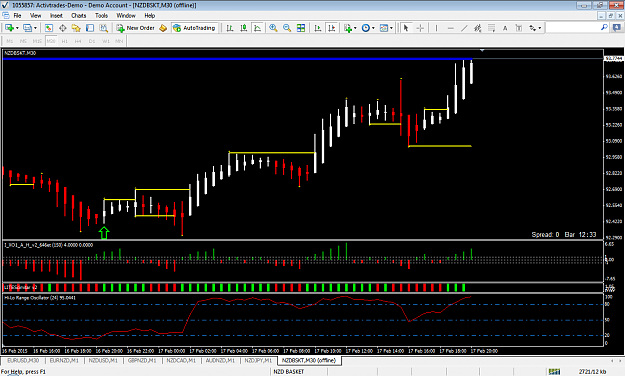Select the Equidistant Channel tool
Screen dimensions: 625x376
tap(478, 28)
